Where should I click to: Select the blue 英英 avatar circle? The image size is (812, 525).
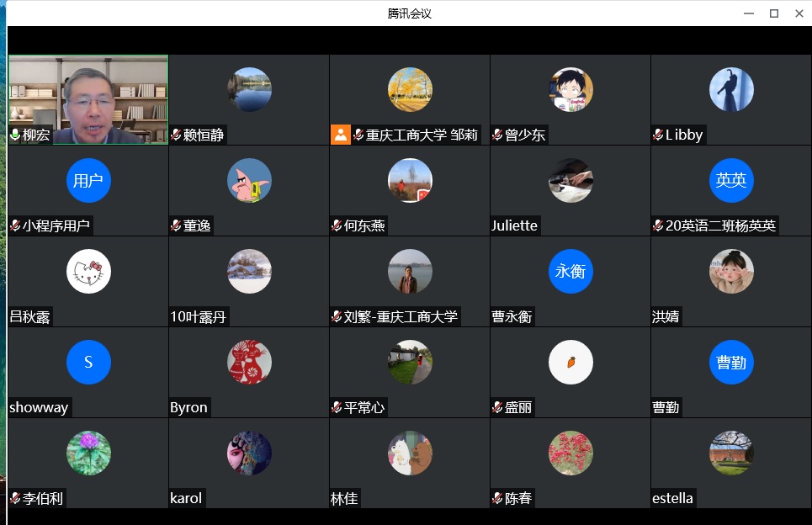731,180
